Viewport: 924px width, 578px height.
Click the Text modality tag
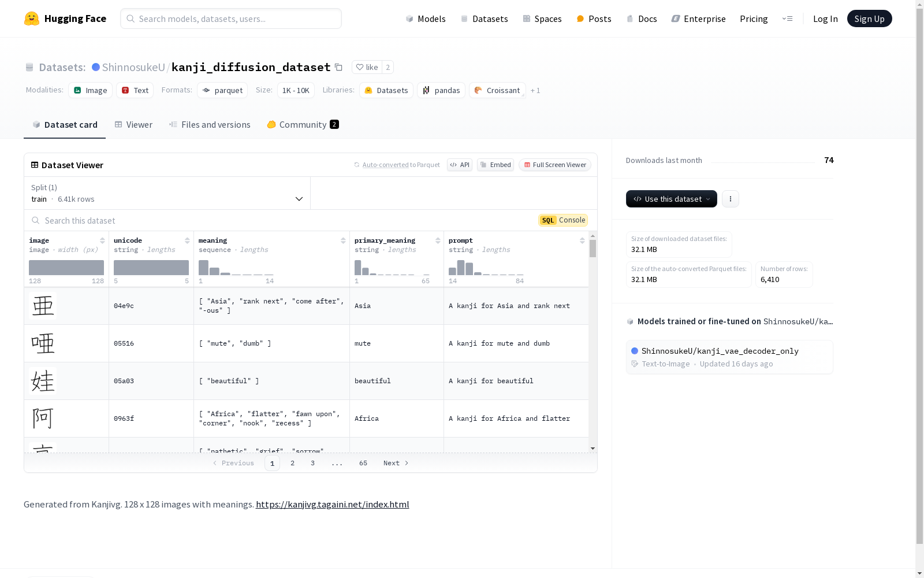coord(135,90)
